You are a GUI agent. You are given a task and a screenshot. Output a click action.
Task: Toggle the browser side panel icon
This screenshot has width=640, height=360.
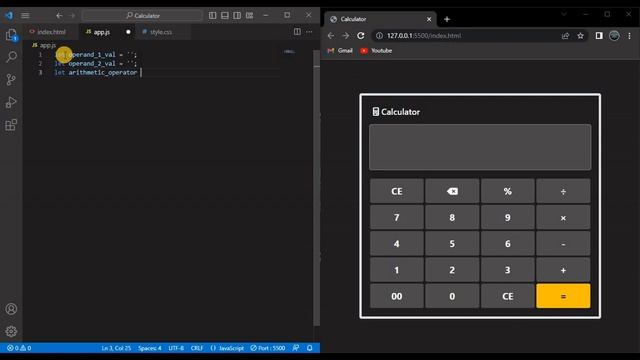pos(599,36)
